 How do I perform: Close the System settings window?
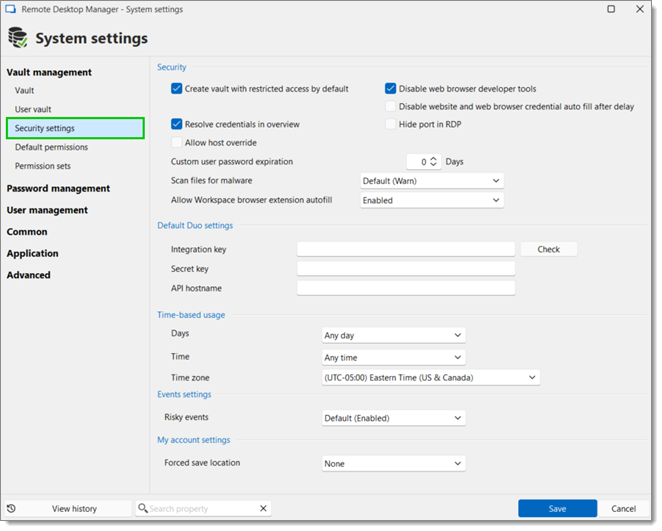(640, 9)
